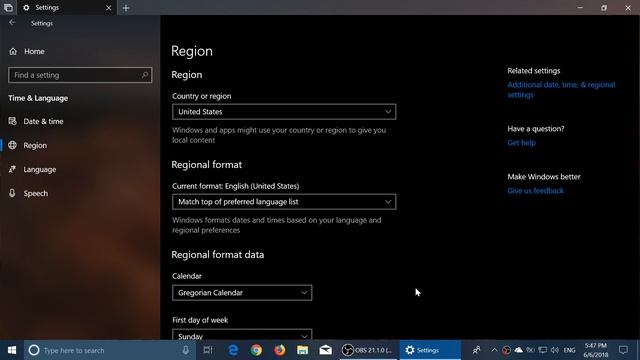Screen dimensions: 640x360
Task: Open the Mail app from taskbar
Action: tap(326, 350)
